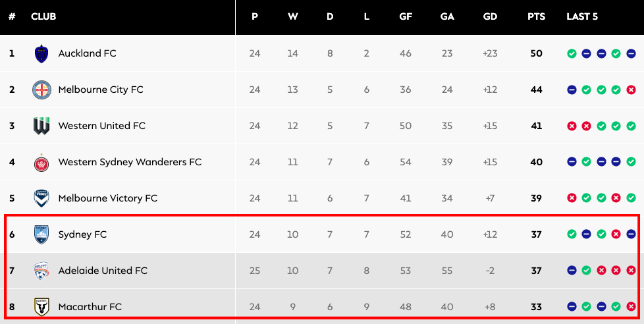
Task: Click the Western Sydney Wanderers crest
Action: point(41,162)
